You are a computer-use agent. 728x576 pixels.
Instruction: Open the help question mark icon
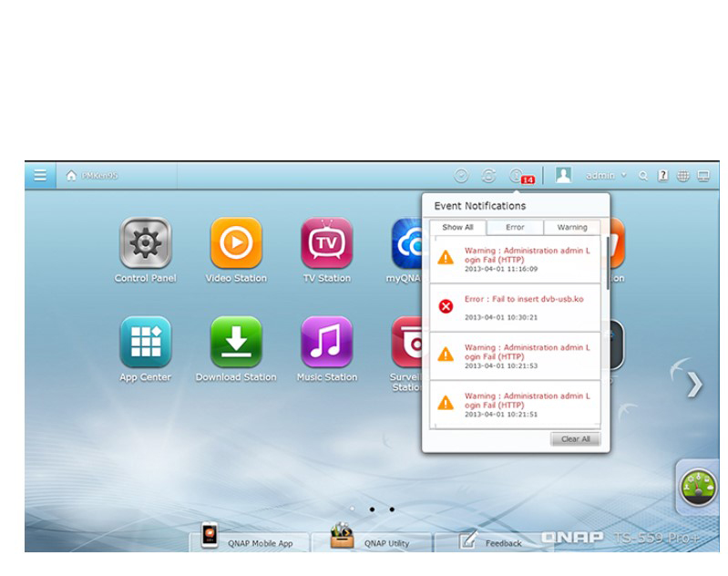click(663, 176)
